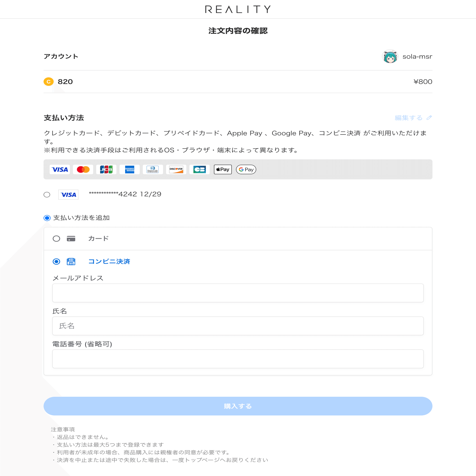
Task: Click the JCB card icon
Action: coord(106,169)
